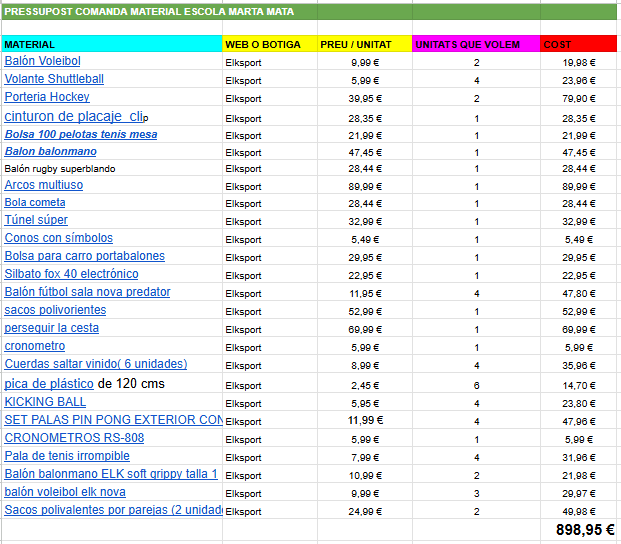The width and height of the screenshot is (621, 544).
Task: Follow the Pala de tenis irrompible link
Action: click(67, 456)
